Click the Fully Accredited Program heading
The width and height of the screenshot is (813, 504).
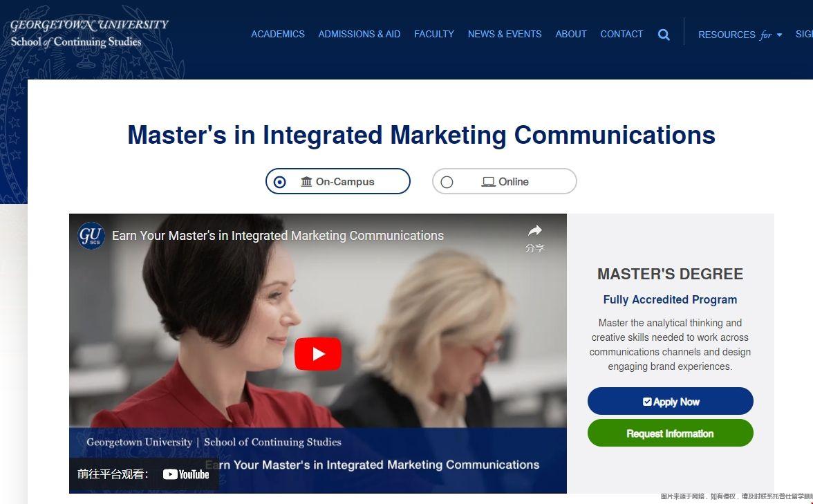coord(670,300)
